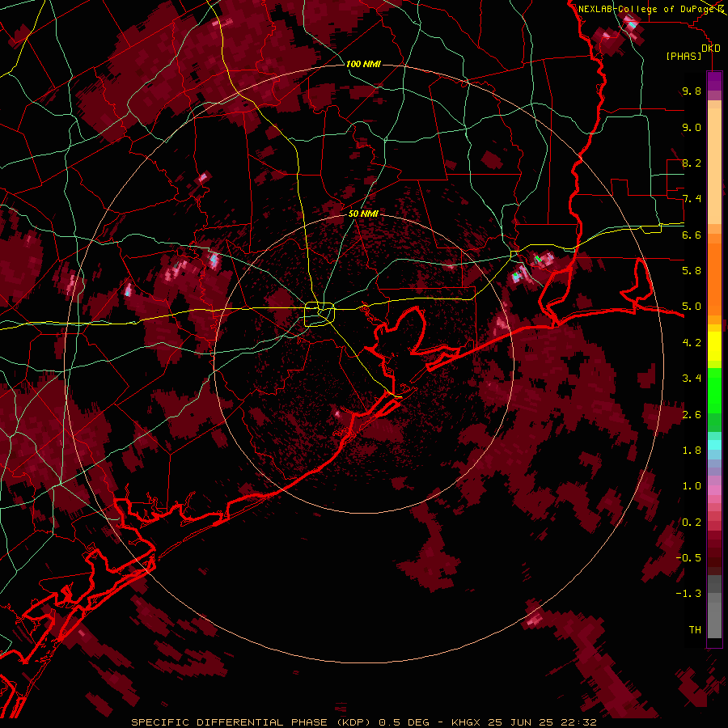Click the yellow segment of the color bar
Screen dimensions: 728x728
pos(714,346)
